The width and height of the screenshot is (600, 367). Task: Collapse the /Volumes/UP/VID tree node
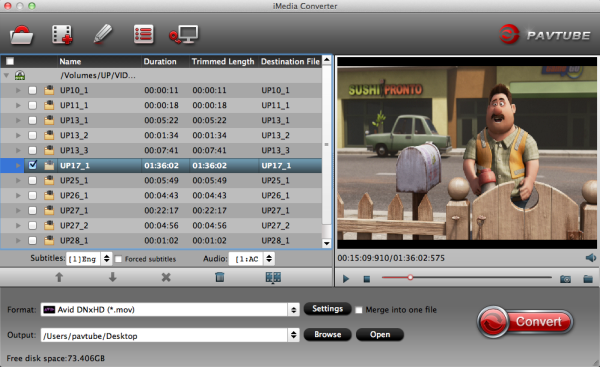(7, 75)
